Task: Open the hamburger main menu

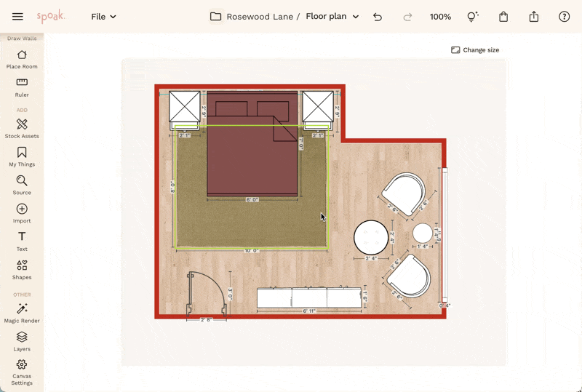Action: click(x=17, y=17)
